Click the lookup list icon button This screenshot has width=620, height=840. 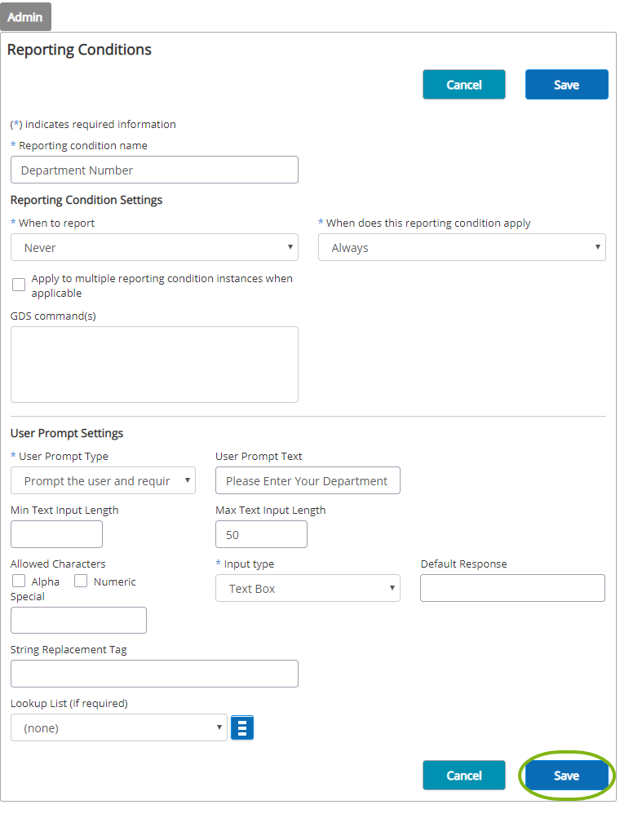[x=242, y=727]
